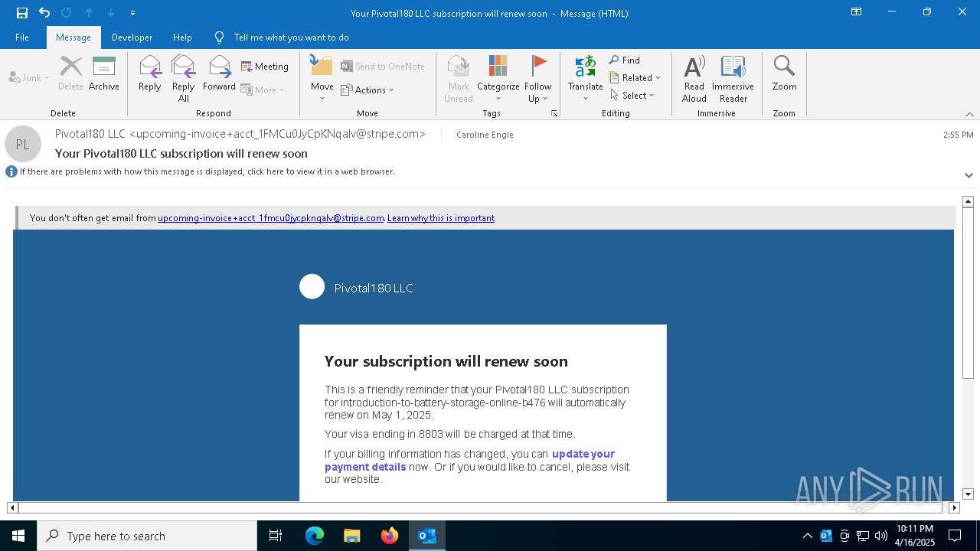Click the horizontal scrollbar right arrow
The height and width of the screenshot is (551, 980).
[954, 507]
